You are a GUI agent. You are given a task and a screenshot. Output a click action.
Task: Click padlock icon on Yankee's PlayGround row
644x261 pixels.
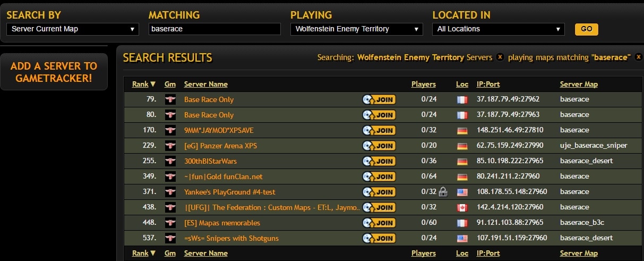[x=443, y=192]
